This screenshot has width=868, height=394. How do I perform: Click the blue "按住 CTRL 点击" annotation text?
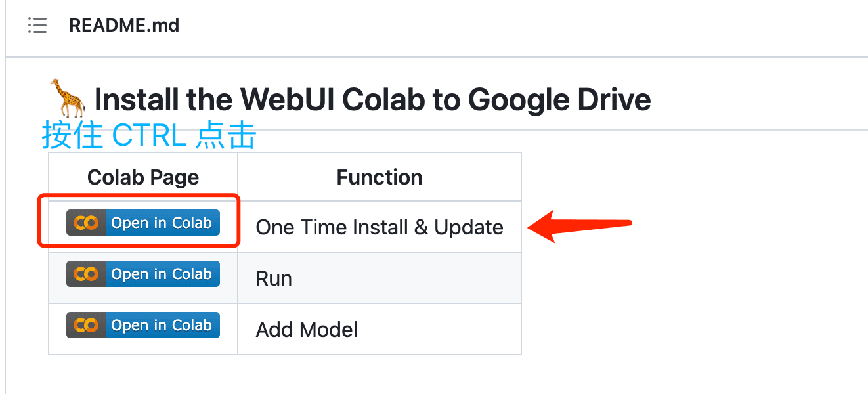point(149,135)
